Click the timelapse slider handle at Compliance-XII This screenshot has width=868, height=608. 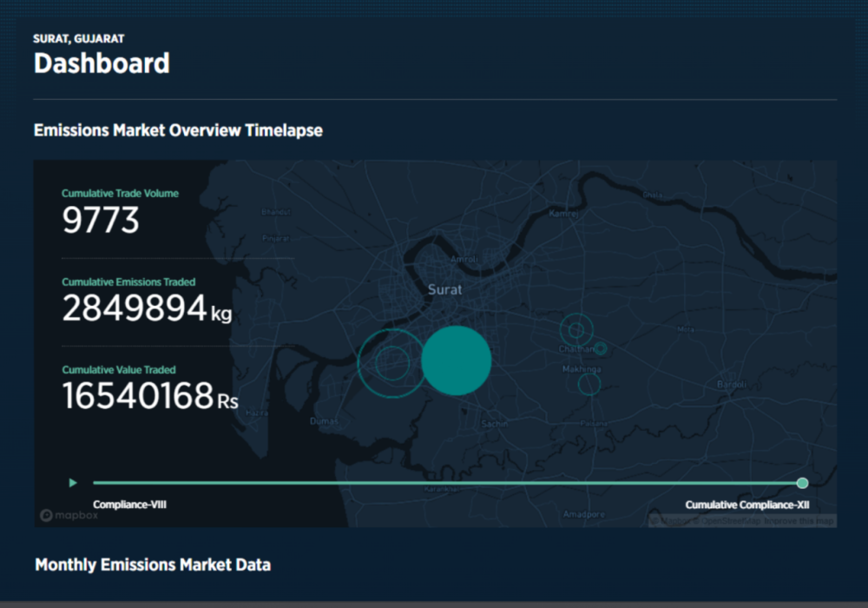802,483
